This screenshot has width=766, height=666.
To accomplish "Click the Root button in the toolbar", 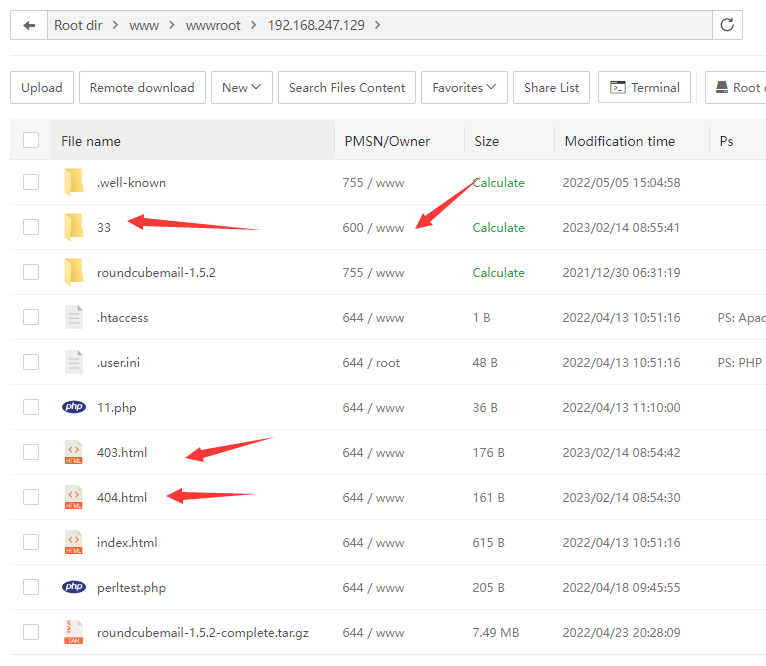I will (x=737, y=87).
